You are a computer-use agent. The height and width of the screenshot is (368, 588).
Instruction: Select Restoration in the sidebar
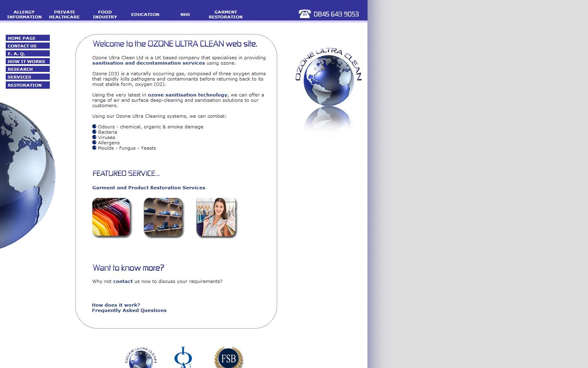(28, 85)
